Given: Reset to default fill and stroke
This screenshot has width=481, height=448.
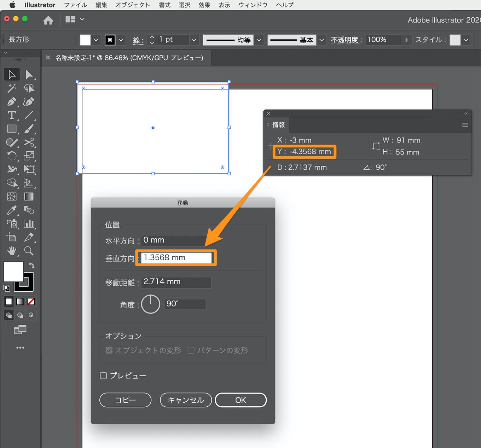Looking at the screenshot, I should [6, 288].
